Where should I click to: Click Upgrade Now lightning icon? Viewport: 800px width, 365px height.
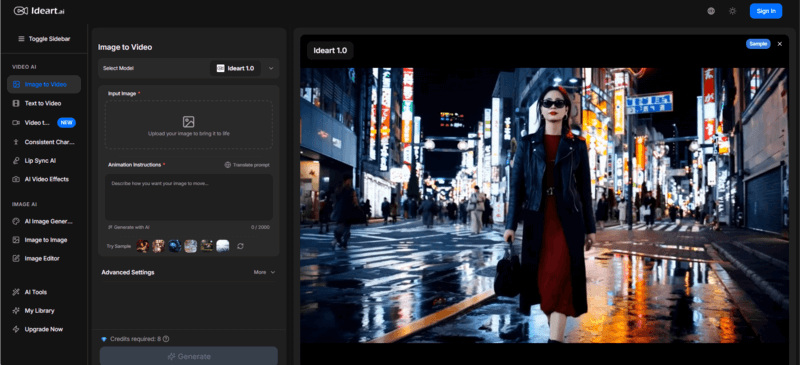tap(16, 329)
